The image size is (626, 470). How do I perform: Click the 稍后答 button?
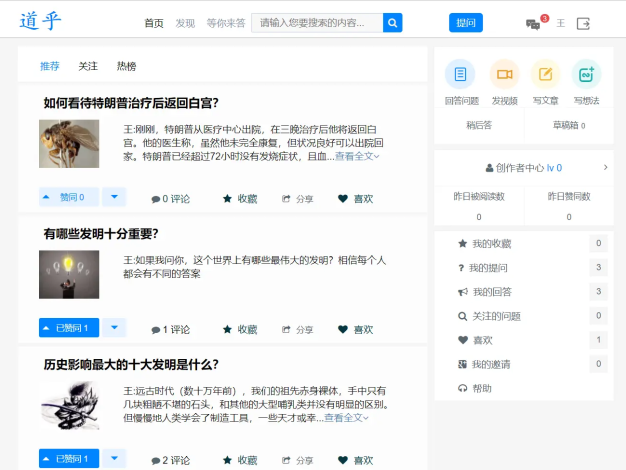click(479, 125)
